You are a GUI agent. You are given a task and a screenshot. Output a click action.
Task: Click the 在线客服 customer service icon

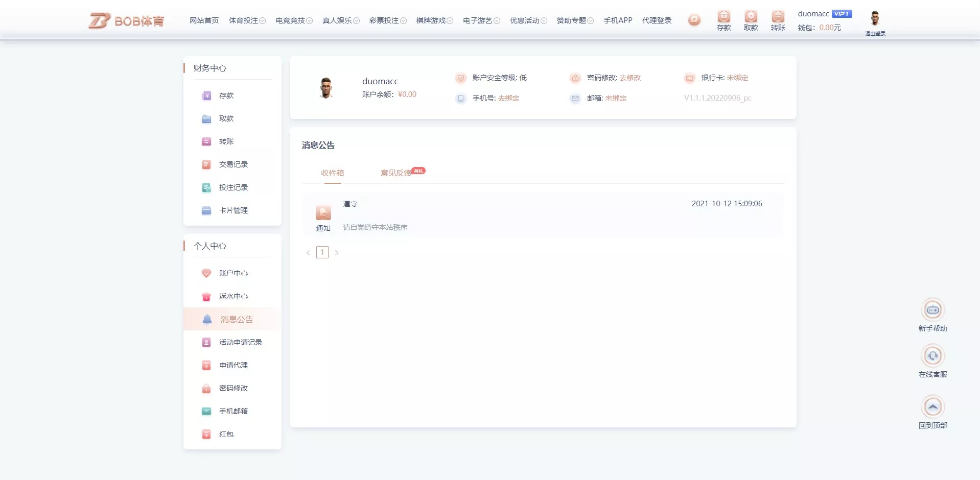click(933, 356)
